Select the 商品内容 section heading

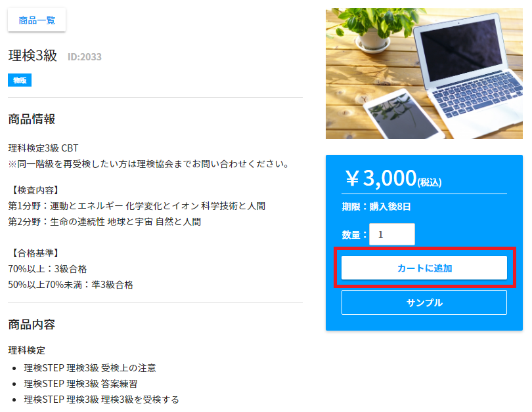pyautogui.click(x=32, y=325)
